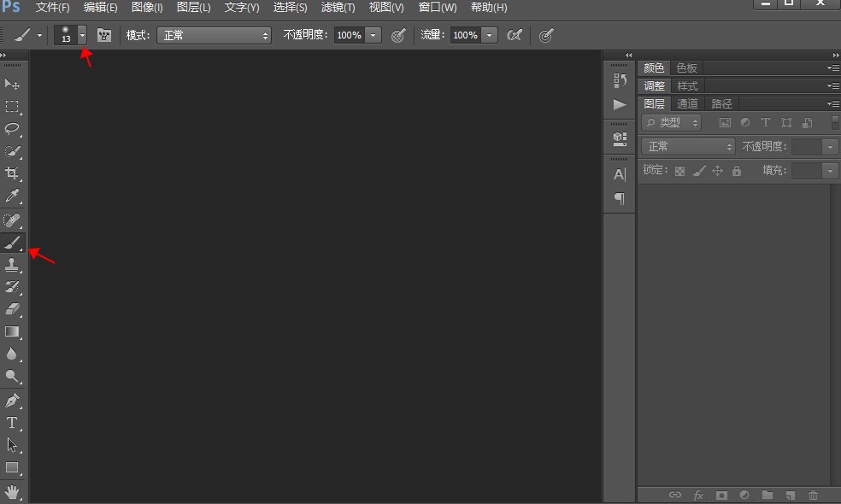This screenshot has height=504, width=841.
Task: Select the Hand tool
Action: point(12,491)
